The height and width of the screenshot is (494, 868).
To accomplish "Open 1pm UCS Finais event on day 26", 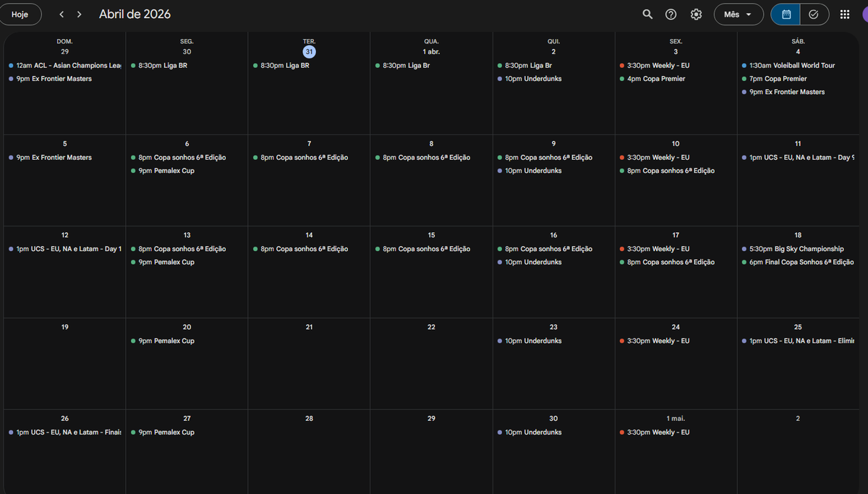I will (65, 433).
